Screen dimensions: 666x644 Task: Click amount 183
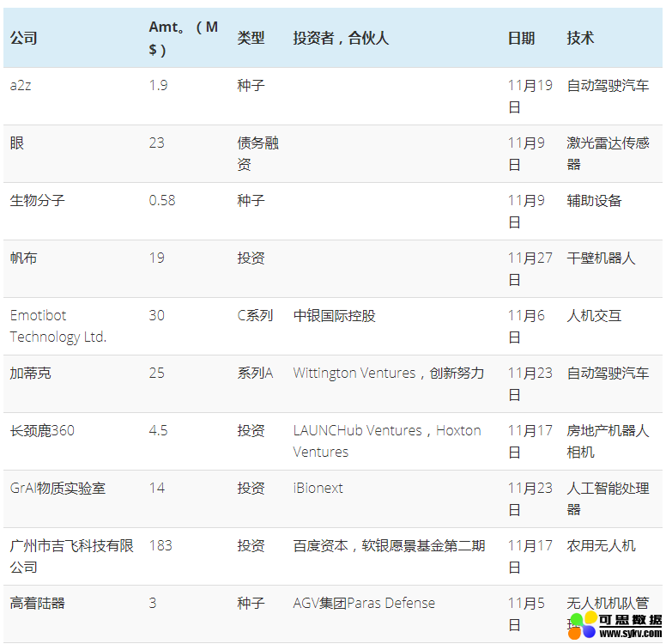point(160,545)
